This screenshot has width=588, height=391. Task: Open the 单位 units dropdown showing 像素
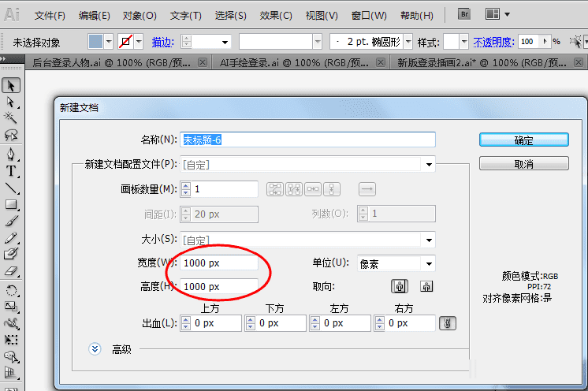click(429, 264)
